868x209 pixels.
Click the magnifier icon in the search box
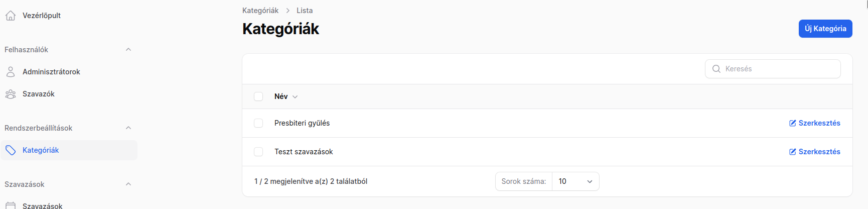pyautogui.click(x=716, y=69)
